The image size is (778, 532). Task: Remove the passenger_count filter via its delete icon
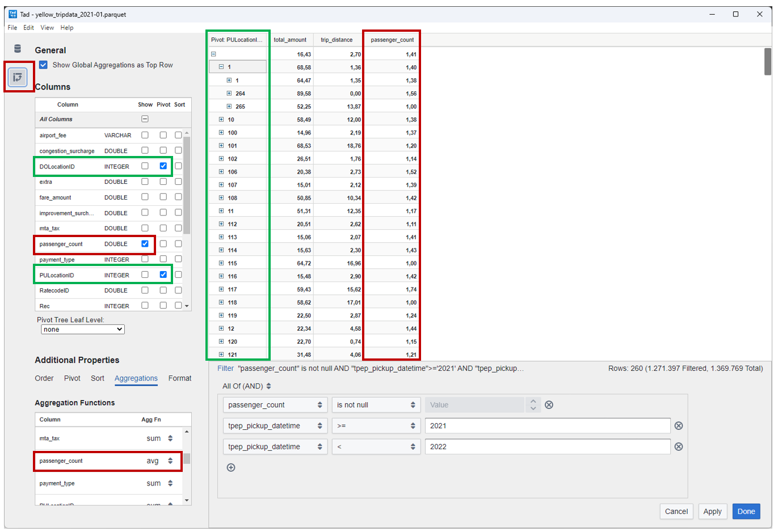coord(548,404)
